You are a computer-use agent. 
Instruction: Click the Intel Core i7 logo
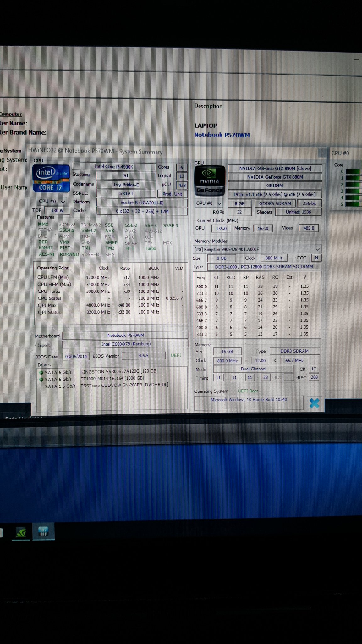click(x=51, y=178)
